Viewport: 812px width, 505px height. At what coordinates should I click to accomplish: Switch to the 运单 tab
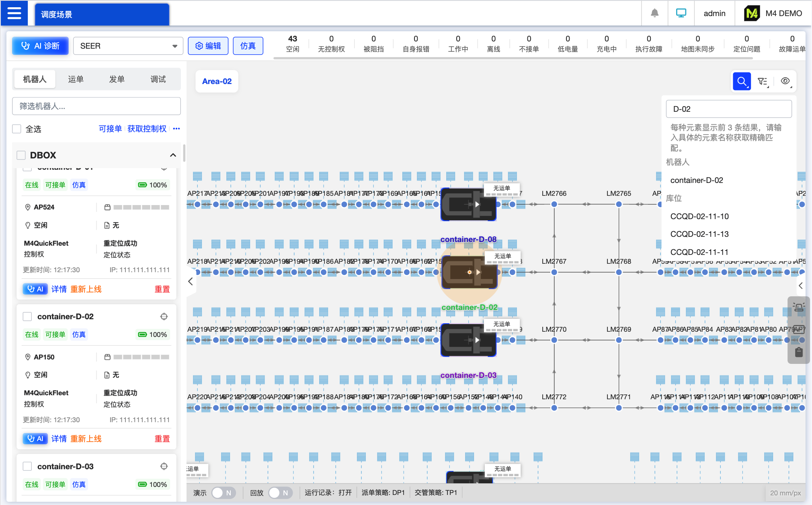point(76,79)
